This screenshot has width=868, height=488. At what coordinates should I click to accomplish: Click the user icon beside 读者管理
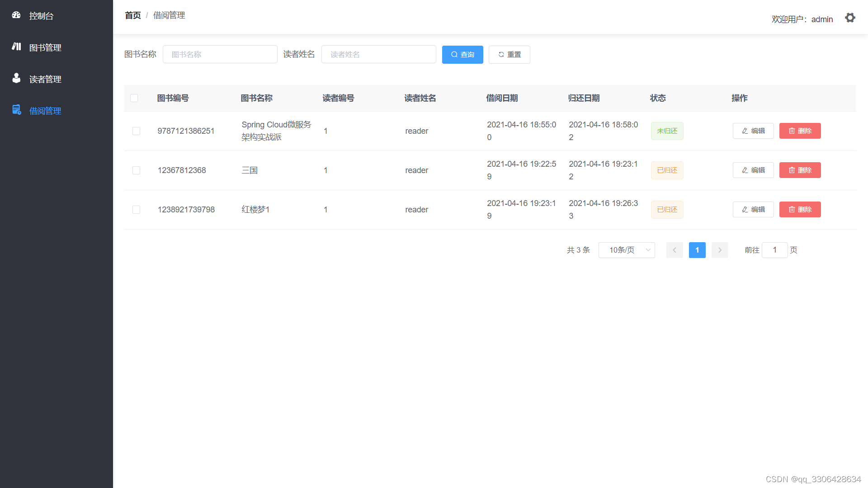tap(16, 78)
